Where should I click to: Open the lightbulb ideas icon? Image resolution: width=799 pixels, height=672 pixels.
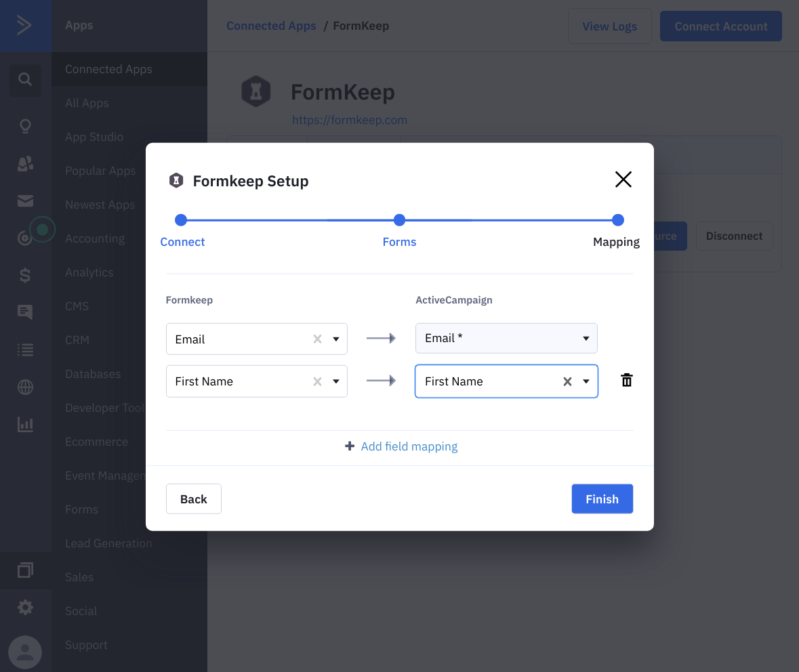pos(25,126)
